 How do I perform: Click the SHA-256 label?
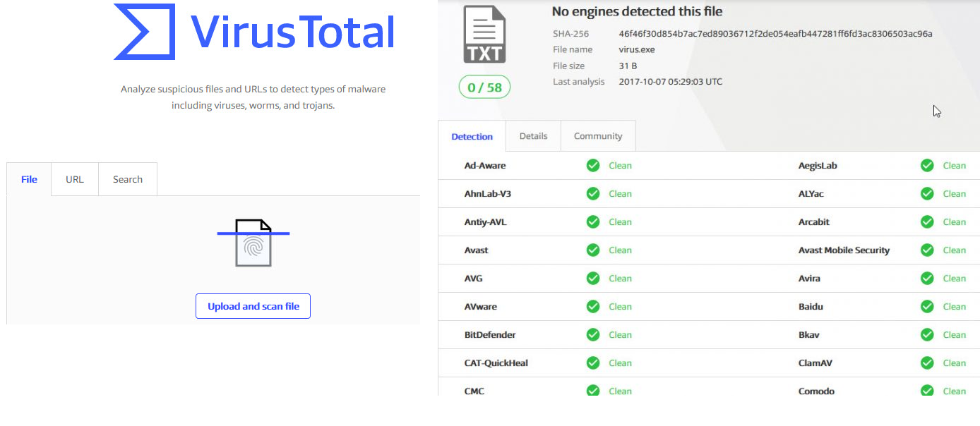(x=570, y=33)
